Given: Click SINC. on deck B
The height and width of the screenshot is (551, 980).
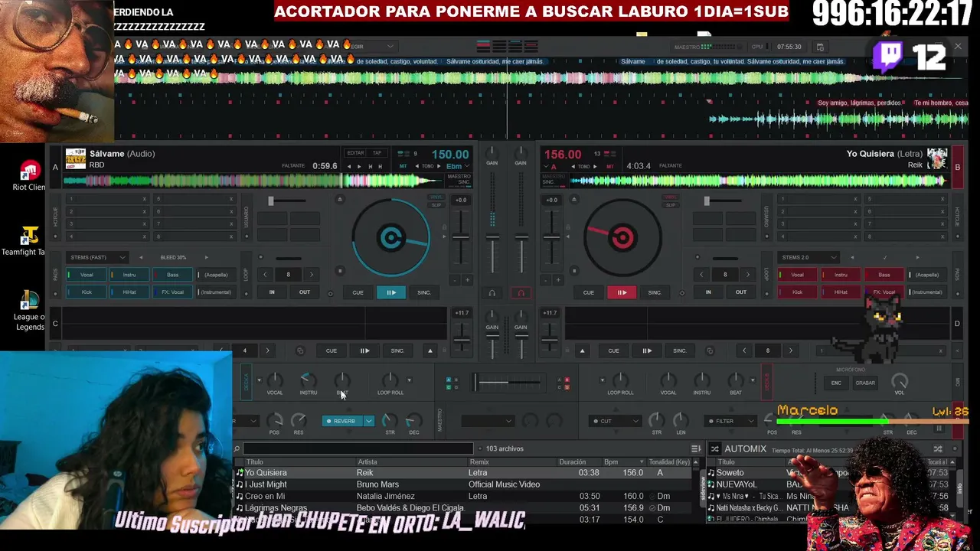Looking at the screenshot, I should [x=655, y=292].
